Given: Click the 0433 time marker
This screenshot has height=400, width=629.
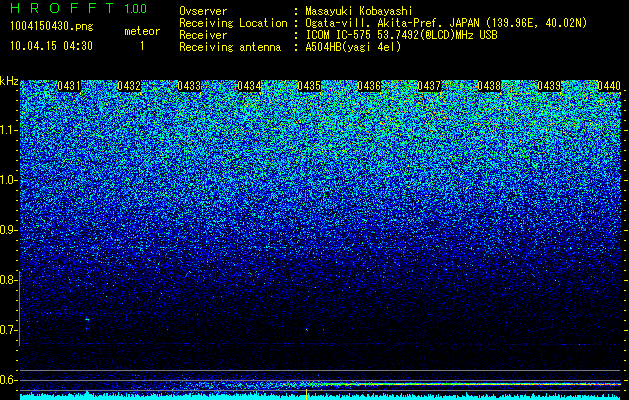Looking at the screenshot, I should click(189, 86).
